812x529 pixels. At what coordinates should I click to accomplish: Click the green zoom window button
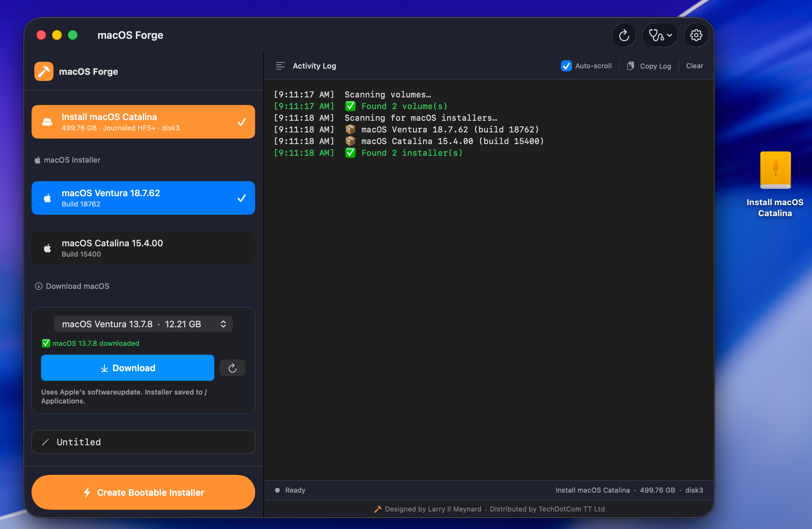73,35
